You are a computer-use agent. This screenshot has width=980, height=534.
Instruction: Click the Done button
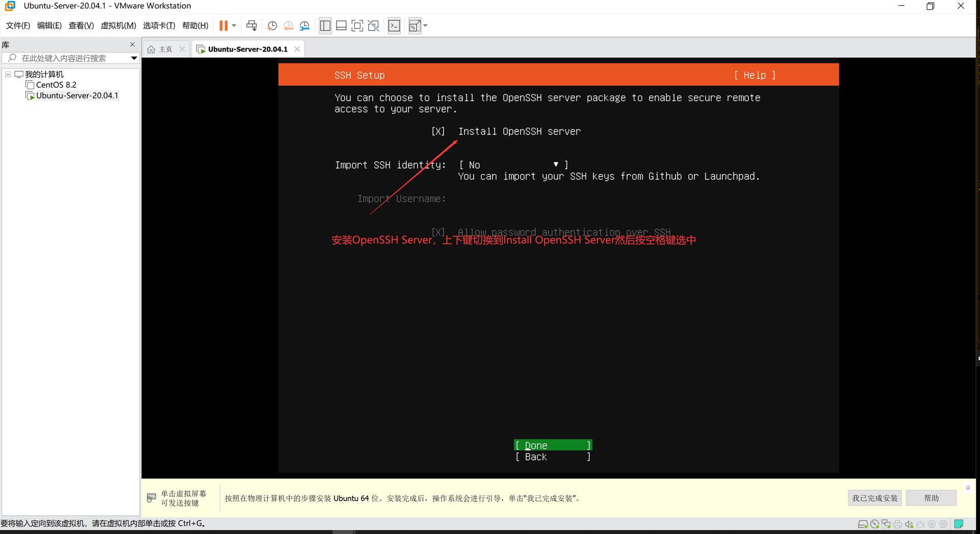click(553, 446)
